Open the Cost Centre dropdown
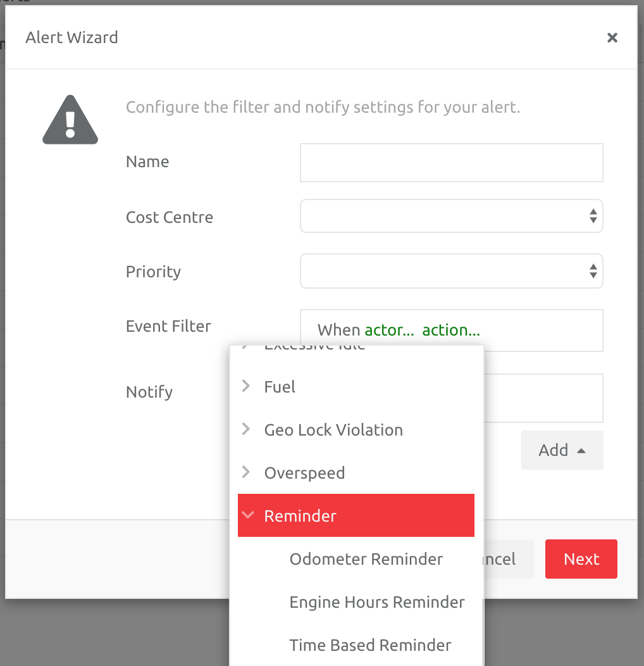Image resolution: width=644 pixels, height=666 pixels. pyautogui.click(x=451, y=216)
